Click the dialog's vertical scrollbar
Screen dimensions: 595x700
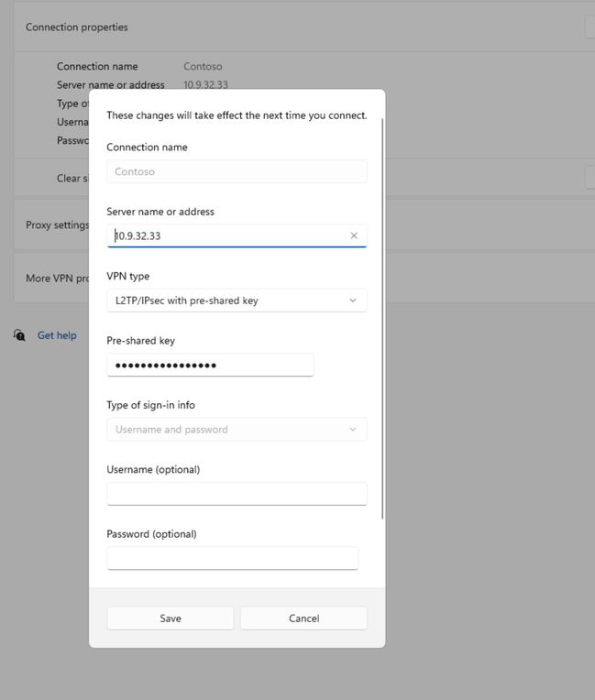coord(382,321)
